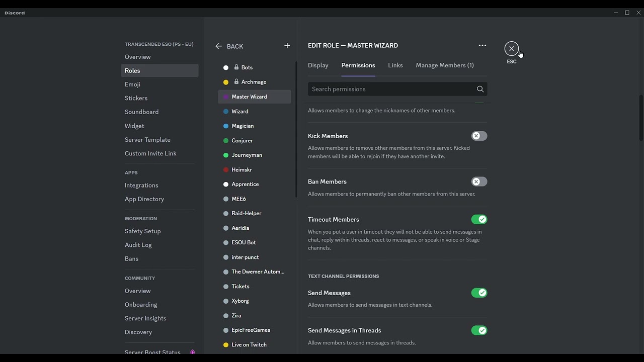Select the Xyborg role
644x362 pixels.
255,301
